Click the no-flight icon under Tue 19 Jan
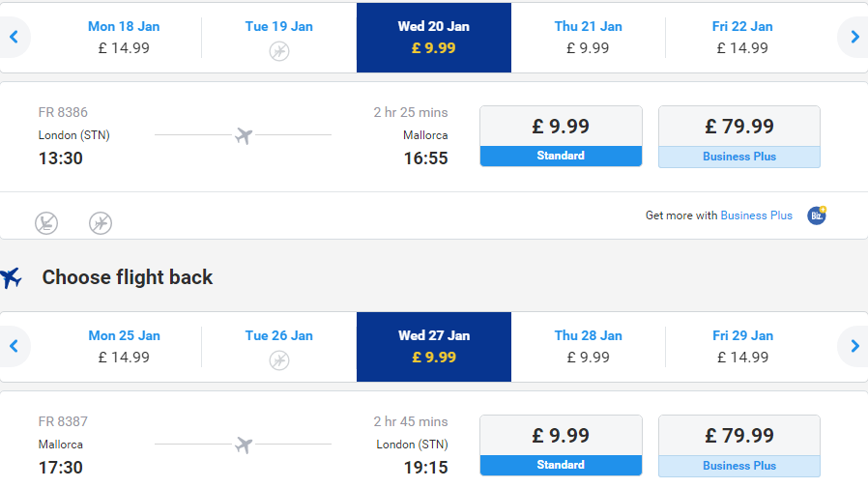868x488 pixels. coord(279,51)
